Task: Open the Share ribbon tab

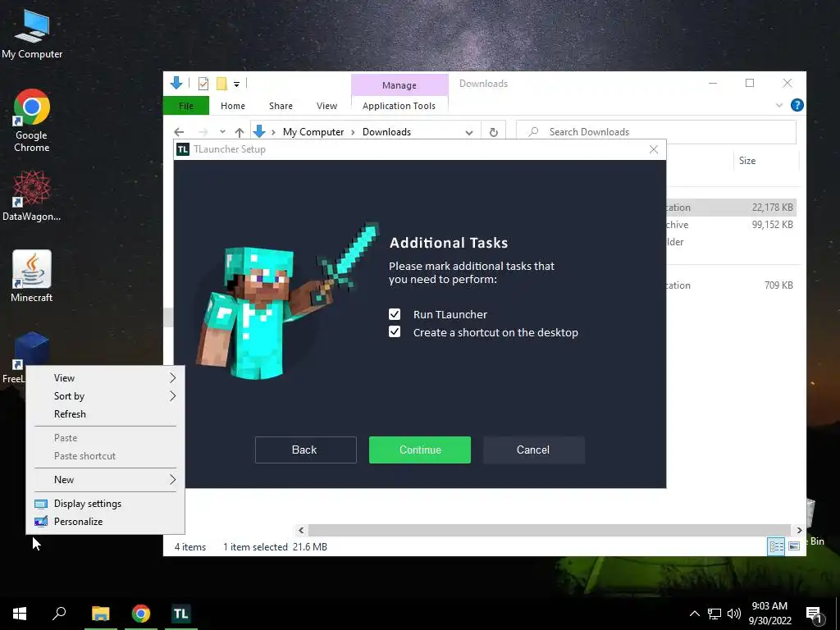Action: click(x=281, y=106)
